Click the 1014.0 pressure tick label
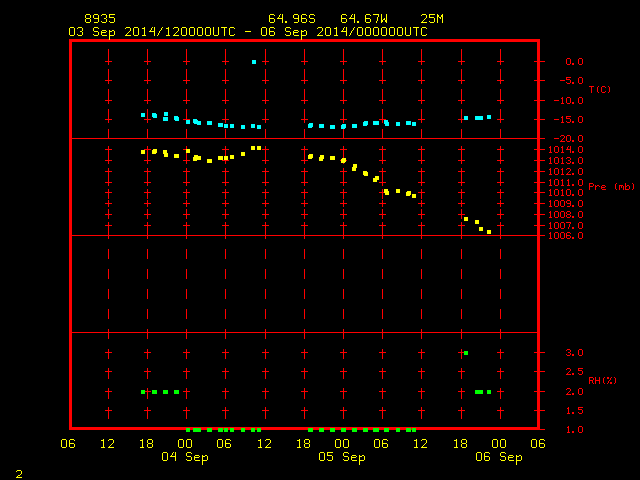 coord(566,150)
